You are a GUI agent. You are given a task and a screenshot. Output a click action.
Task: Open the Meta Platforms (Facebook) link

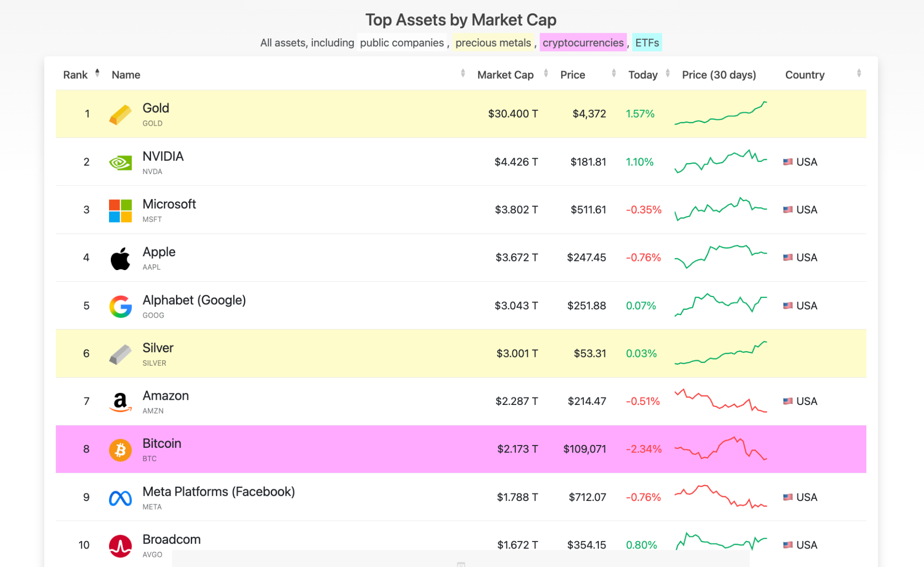(x=219, y=492)
